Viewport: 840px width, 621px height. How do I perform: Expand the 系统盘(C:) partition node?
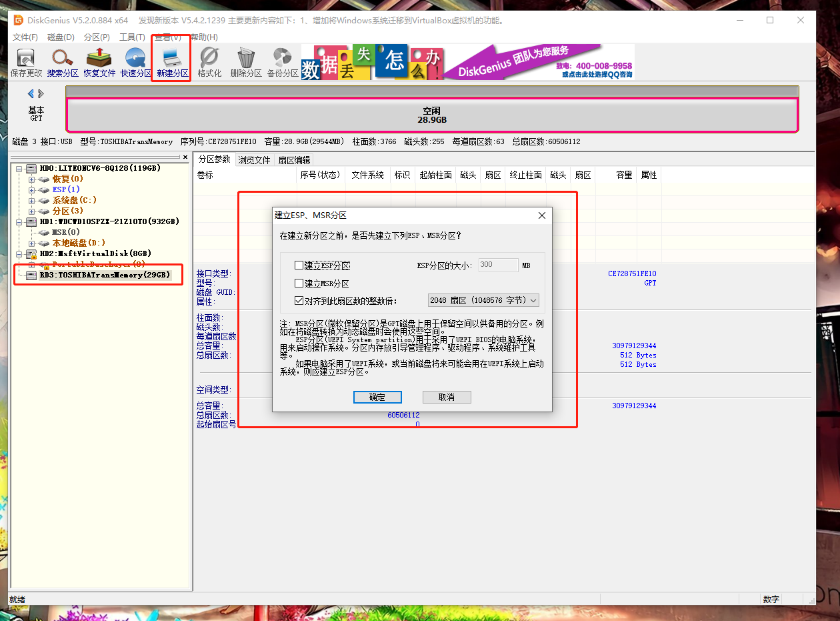click(32, 201)
